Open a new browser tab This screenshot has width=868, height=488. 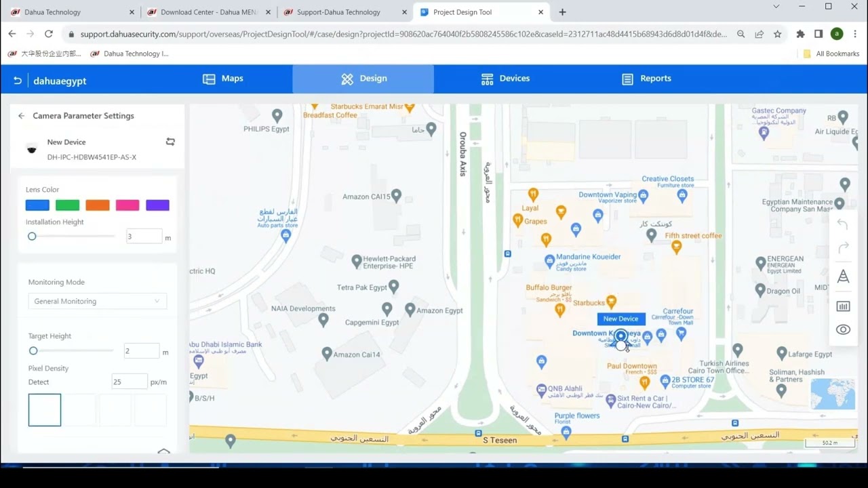click(562, 12)
